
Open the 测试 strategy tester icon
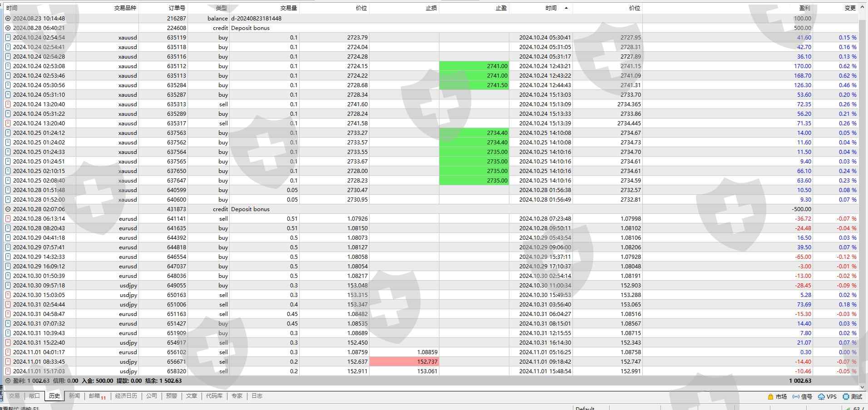[846, 397]
